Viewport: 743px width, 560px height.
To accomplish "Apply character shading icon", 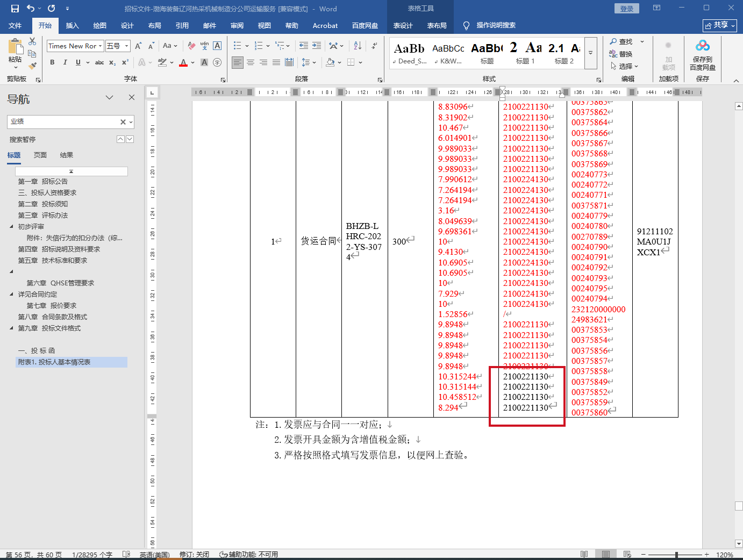I will 204,62.
